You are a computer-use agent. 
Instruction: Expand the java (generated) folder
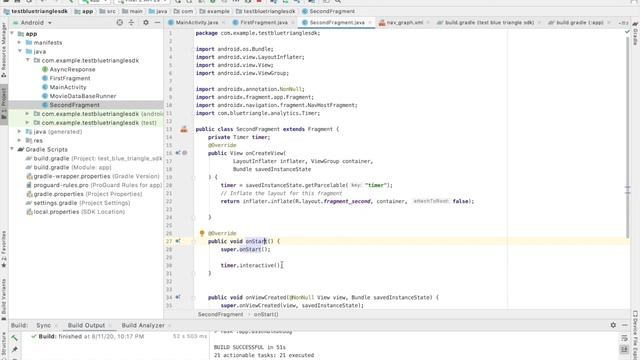[19, 132]
